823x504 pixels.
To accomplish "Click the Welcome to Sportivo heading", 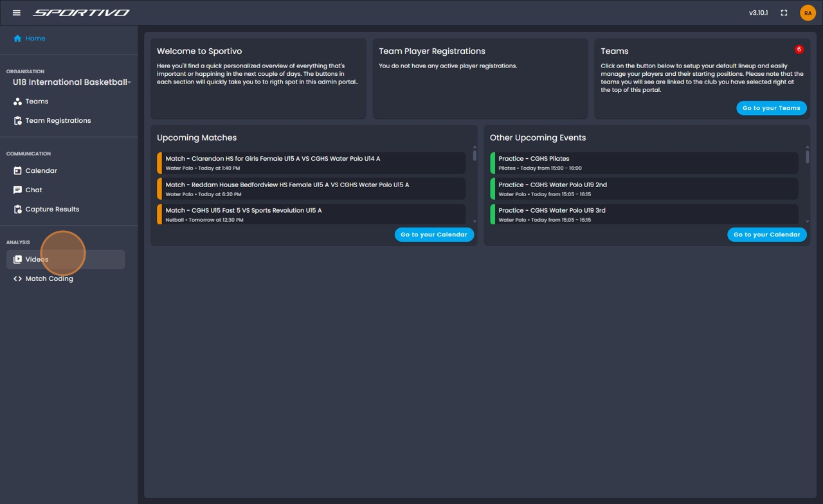I will 199,51.
